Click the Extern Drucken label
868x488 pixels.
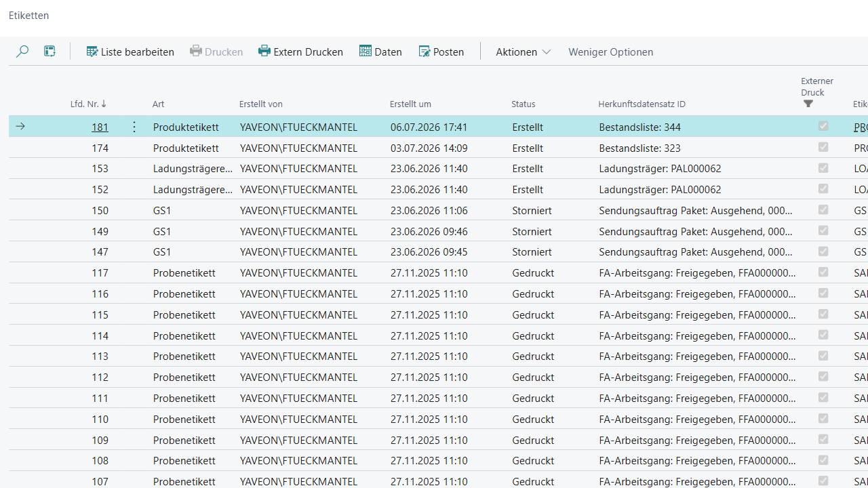click(x=309, y=52)
